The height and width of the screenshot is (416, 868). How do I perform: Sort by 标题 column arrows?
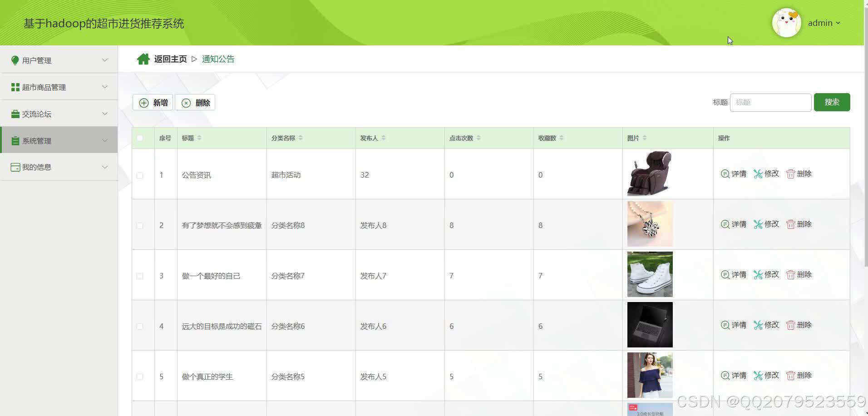199,138
